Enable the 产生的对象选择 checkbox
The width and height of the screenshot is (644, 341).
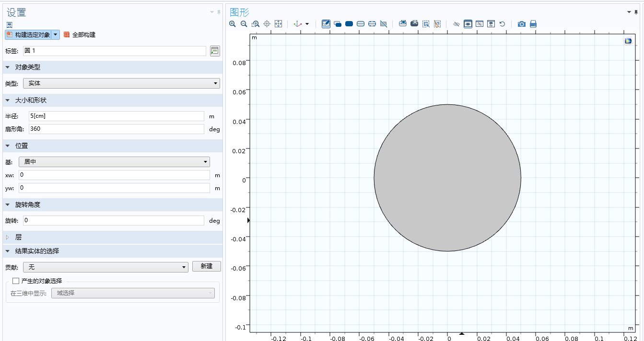pyautogui.click(x=16, y=281)
